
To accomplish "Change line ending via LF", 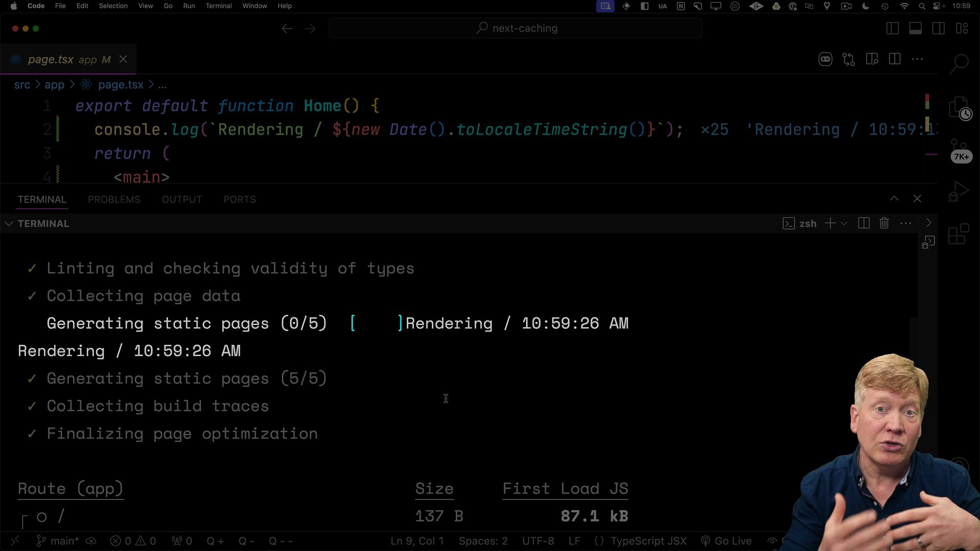I will coord(574,541).
